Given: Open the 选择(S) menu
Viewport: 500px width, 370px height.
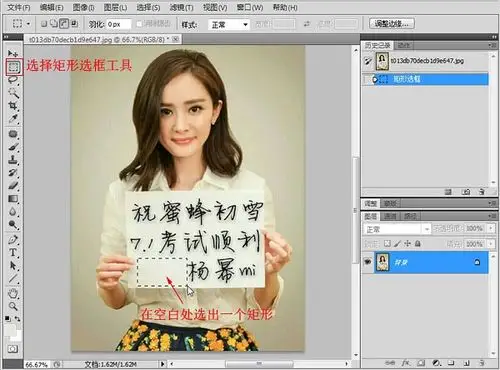Looking at the screenshot, I should tap(148, 7).
